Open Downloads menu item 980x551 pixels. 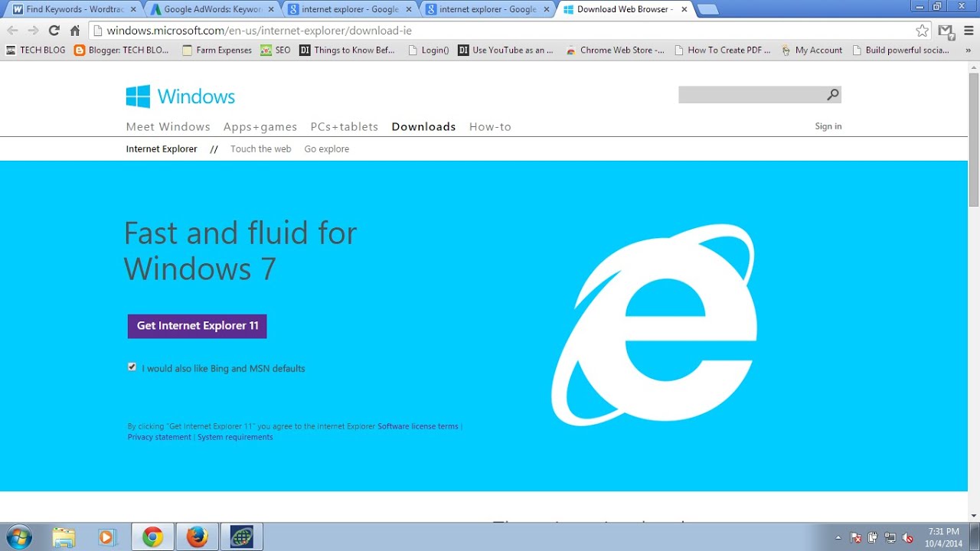(x=423, y=127)
